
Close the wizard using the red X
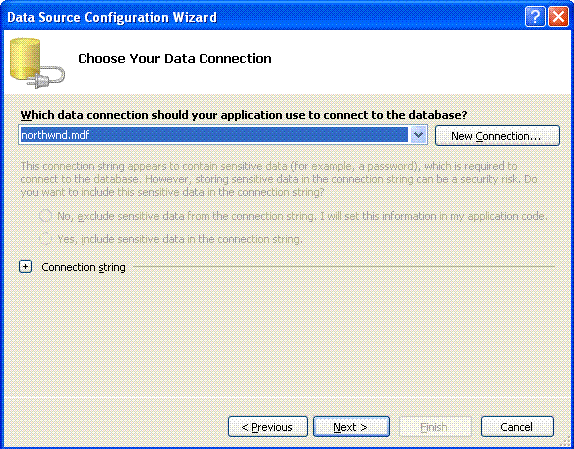click(559, 17)
